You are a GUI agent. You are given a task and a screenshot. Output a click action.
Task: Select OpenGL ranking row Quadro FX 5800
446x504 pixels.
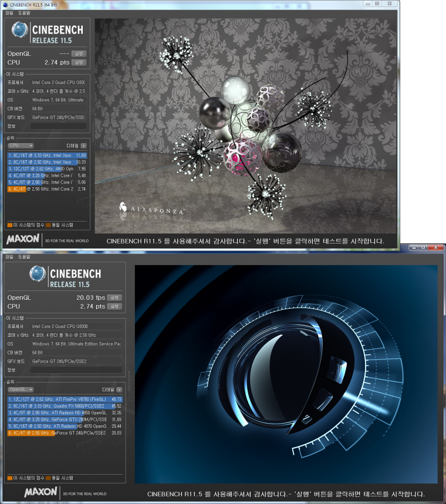[65, 406]
